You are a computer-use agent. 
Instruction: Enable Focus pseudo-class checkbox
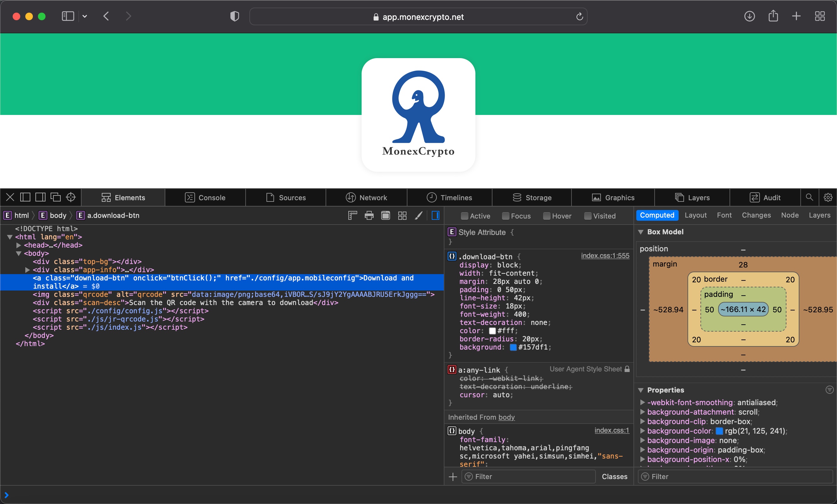click(505, 216)
